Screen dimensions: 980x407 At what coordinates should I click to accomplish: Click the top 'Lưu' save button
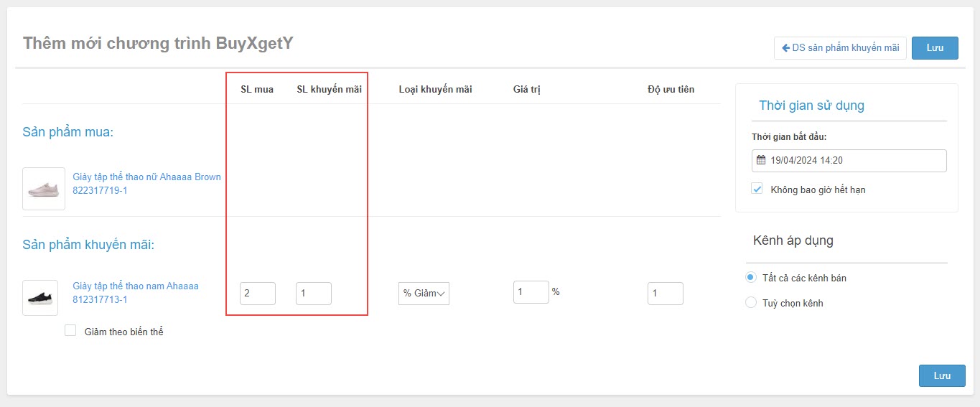pos(934,48)
